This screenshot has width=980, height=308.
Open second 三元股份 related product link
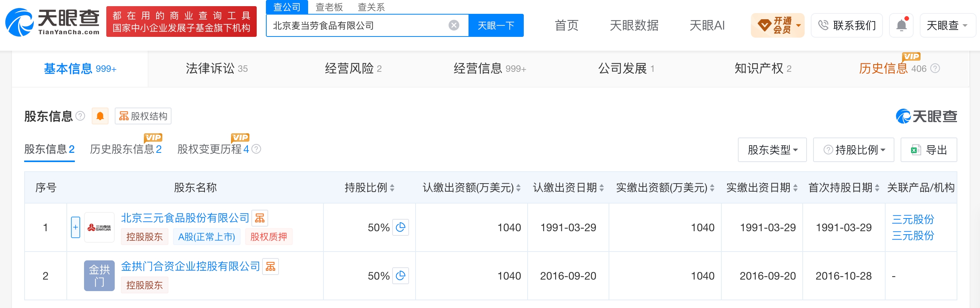tap(913, 236)
